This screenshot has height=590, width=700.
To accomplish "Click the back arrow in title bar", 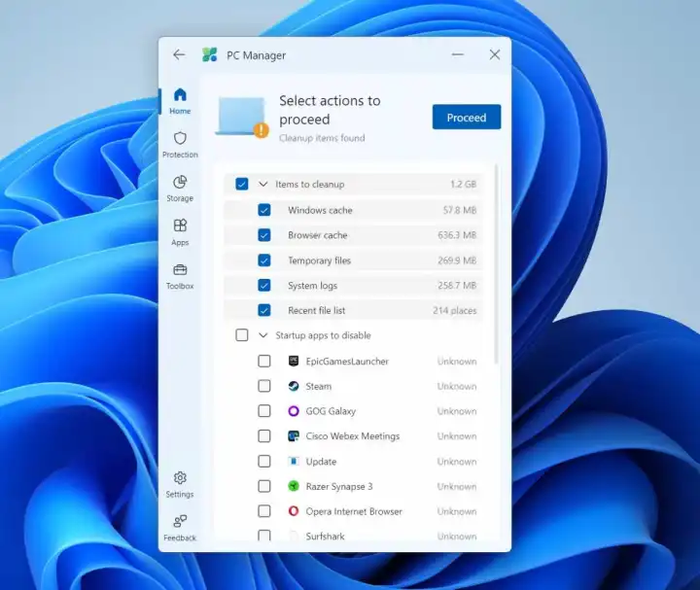I will point(179,55).
